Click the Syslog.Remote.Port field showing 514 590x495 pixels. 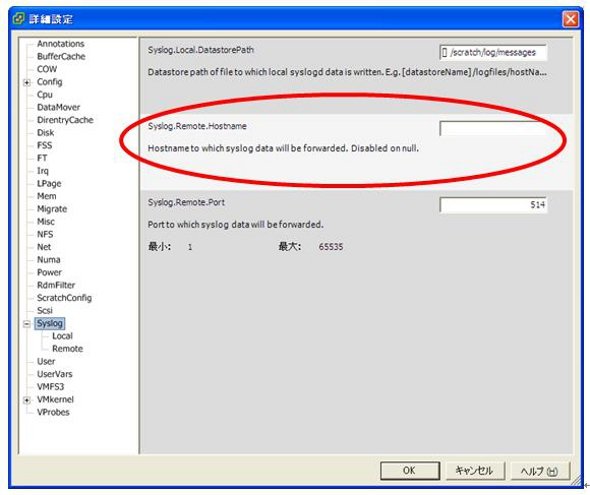pyautogui.click(x=493, y=205)
